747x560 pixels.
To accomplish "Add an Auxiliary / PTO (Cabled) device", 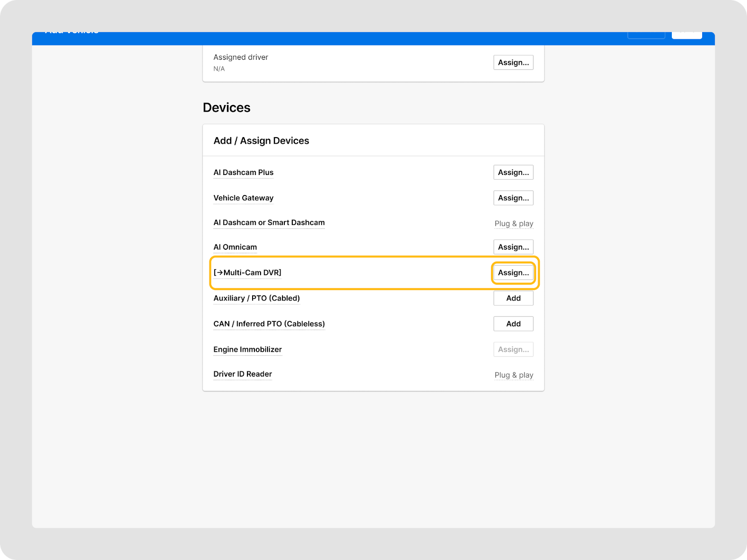I will pyautogui.click(x=513, y=298).
